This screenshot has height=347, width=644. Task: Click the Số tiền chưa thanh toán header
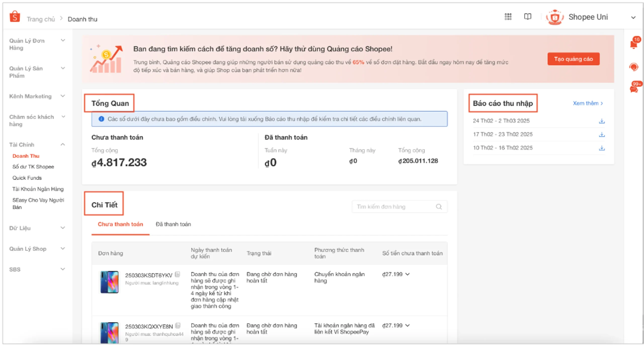pos(412,253)
